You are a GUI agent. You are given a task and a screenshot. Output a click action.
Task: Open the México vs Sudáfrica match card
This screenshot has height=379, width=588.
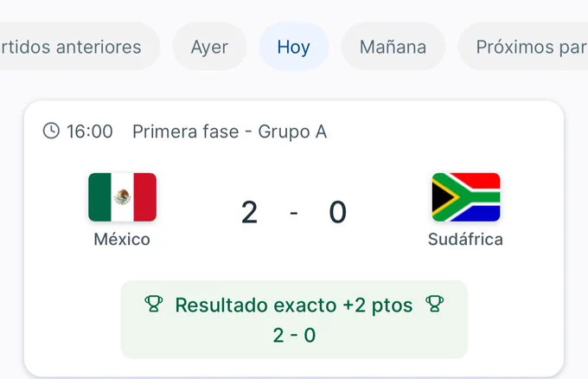[x=294, y=239]
